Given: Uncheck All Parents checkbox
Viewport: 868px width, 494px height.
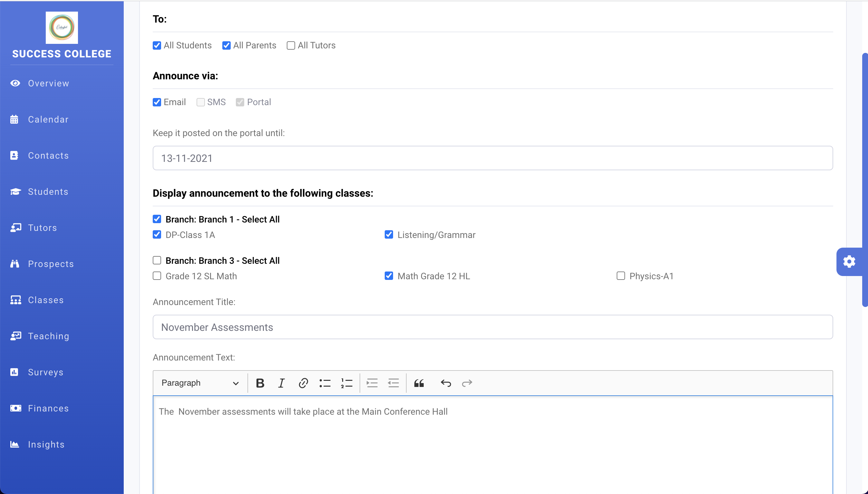Looking at the screenshot, I should point(227,45).
